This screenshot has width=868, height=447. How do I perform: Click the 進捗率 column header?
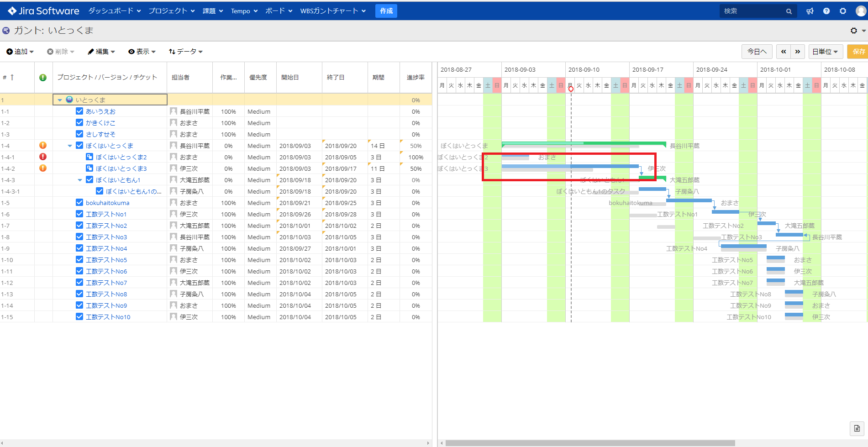[416, 78]
